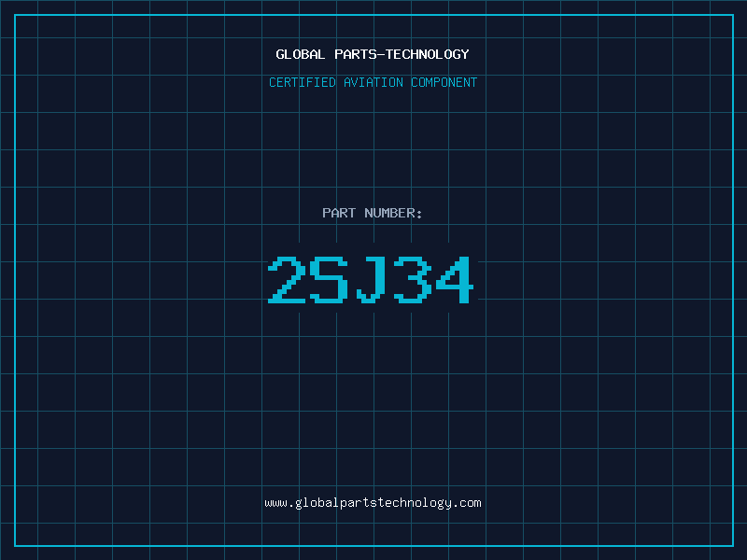Select the part number 2SJ34

[371, 279]
